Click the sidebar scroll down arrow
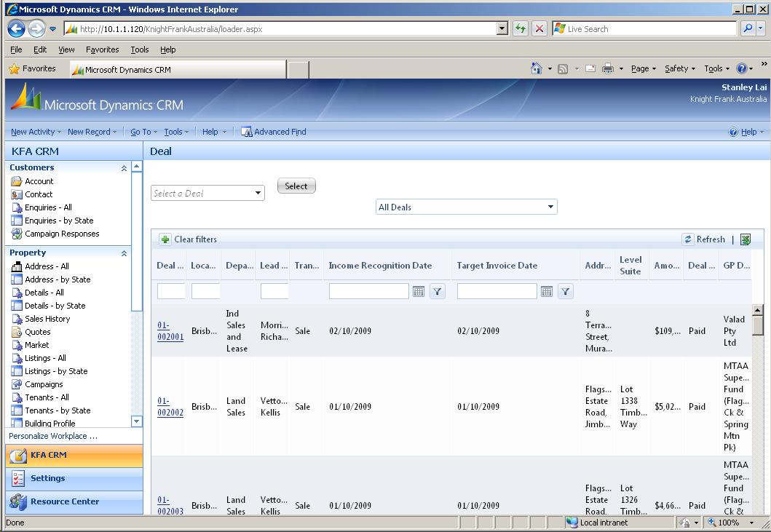This screenshot has height=532, width=771. (x=137, y=421)
